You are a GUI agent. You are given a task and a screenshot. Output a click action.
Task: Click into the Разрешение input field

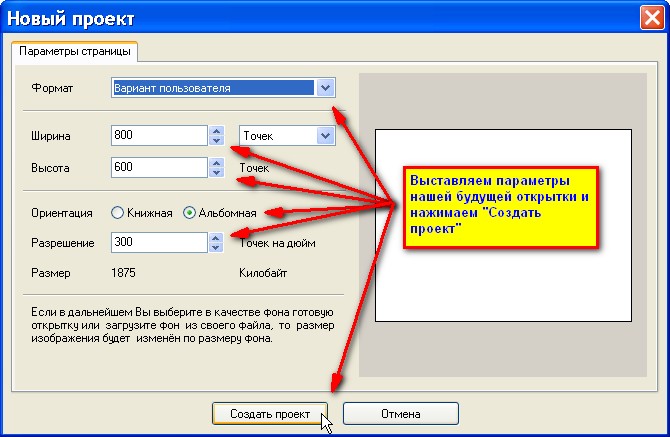click(159, 242)
